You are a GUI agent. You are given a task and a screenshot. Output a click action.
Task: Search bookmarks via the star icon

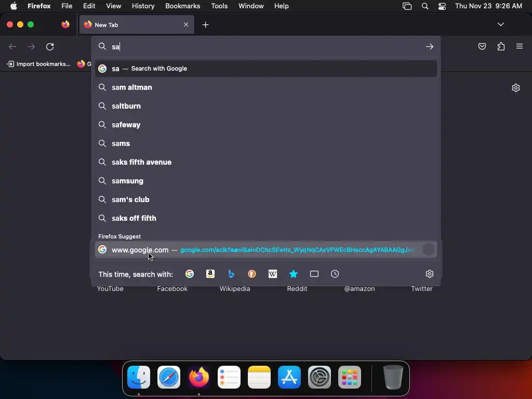tap(294, 274)
